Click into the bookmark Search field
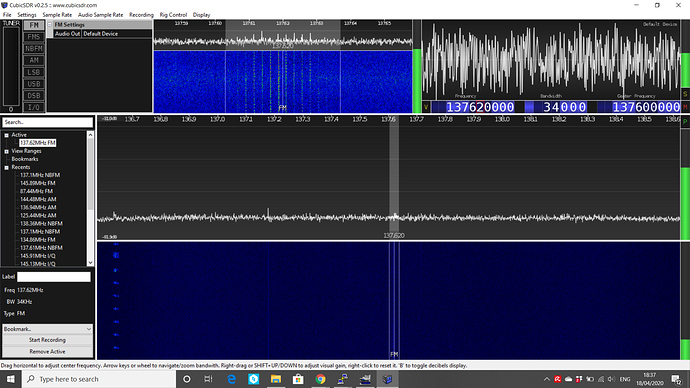Image resolution: width=690 pixels, height=388 pixels. (48, 122)
